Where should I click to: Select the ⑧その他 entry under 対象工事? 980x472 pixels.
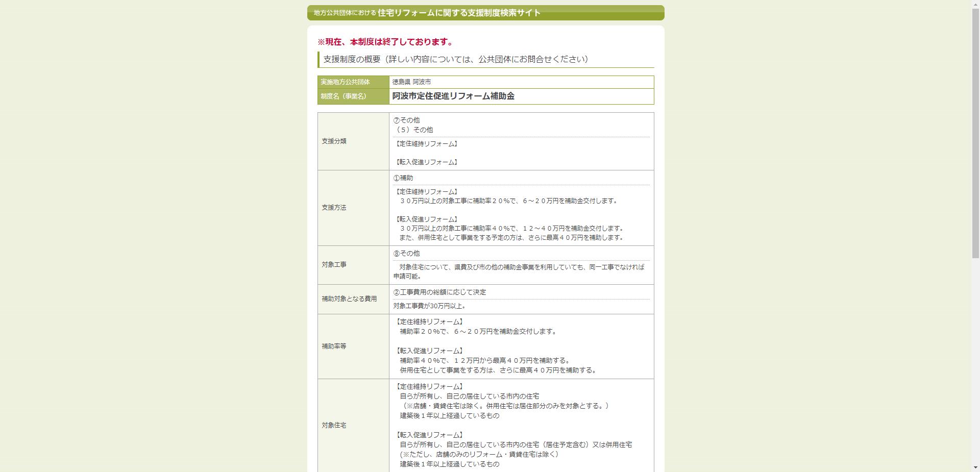(405, 253)
